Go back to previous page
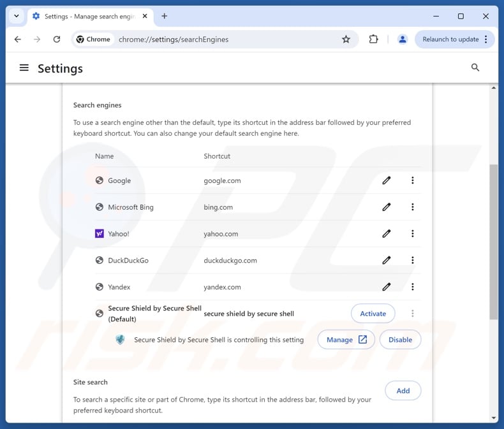The width and height of the screenshot is (504, 429). point(18,39)
